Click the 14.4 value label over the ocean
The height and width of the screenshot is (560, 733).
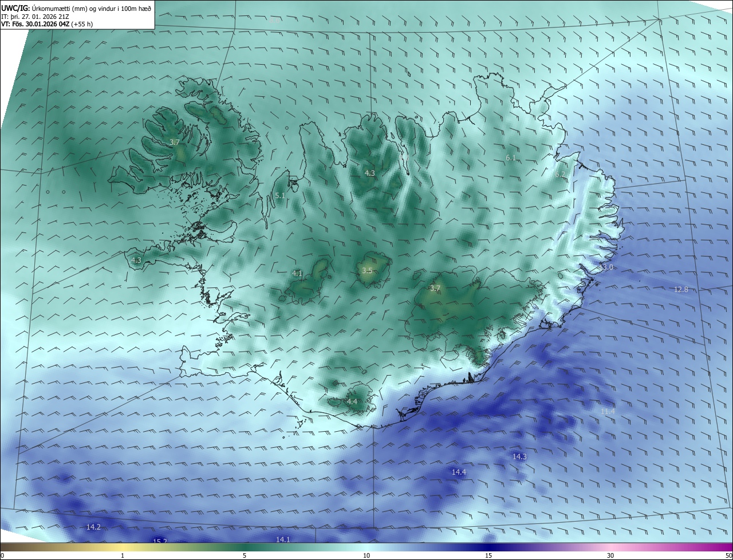coord(459,472)
